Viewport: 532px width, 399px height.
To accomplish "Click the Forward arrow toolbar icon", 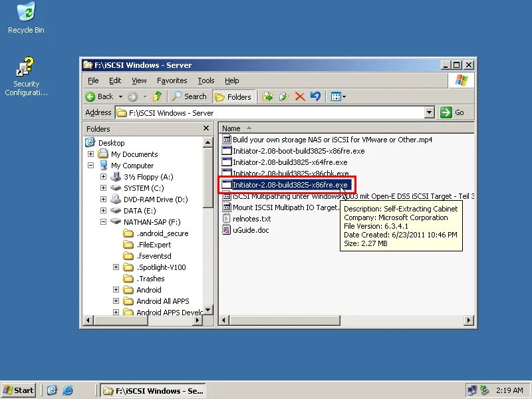I will coord(132,96).
